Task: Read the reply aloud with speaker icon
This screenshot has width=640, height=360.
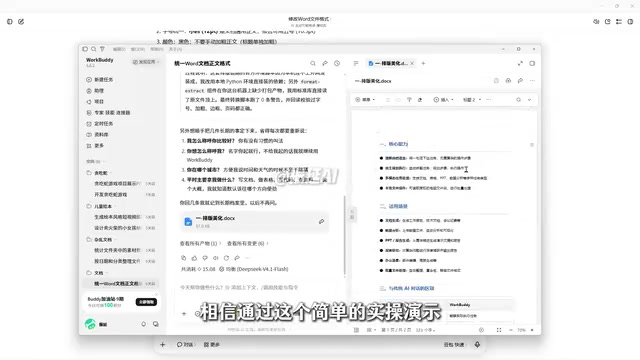Action: click(x=216, y=258)
